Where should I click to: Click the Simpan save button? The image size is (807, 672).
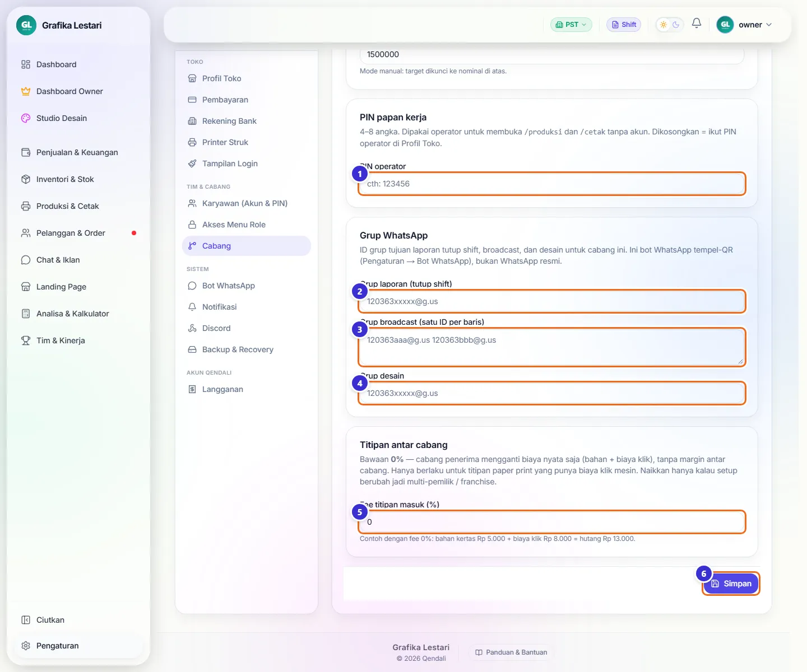coord(731,584)
